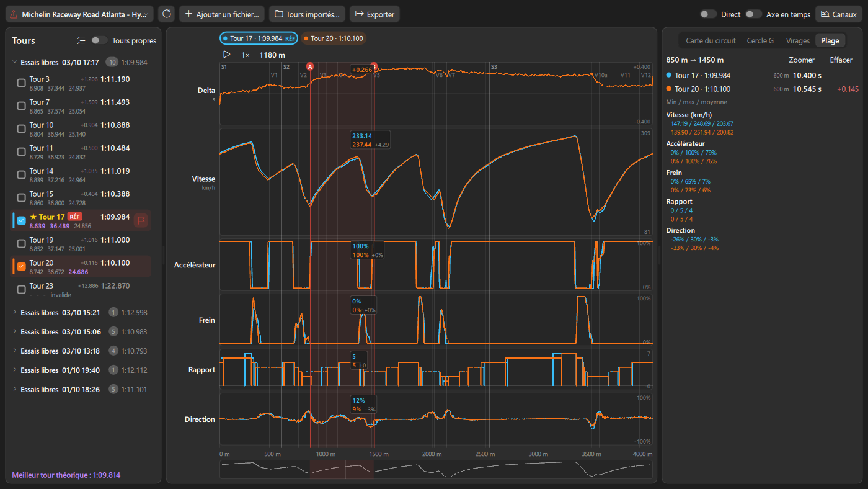
Task: Click the 1180 m distance readout
Action: [272, 55]
